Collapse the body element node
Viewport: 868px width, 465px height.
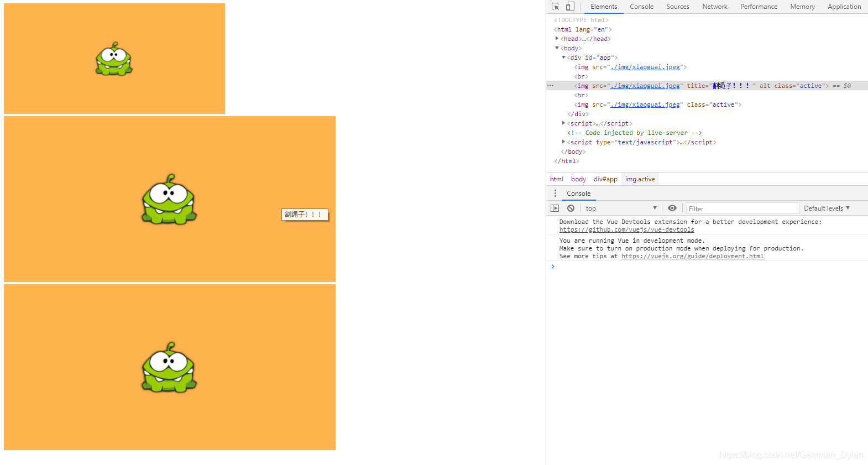click(x=557, y=48)
